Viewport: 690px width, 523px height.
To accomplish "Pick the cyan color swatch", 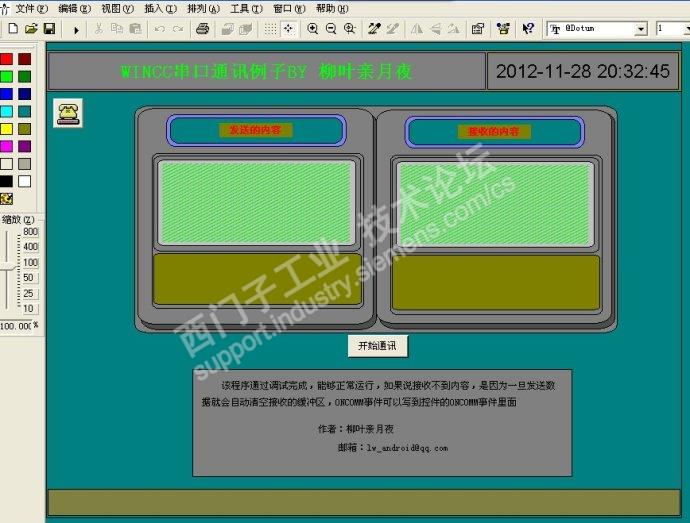I will tap(6, 111).
